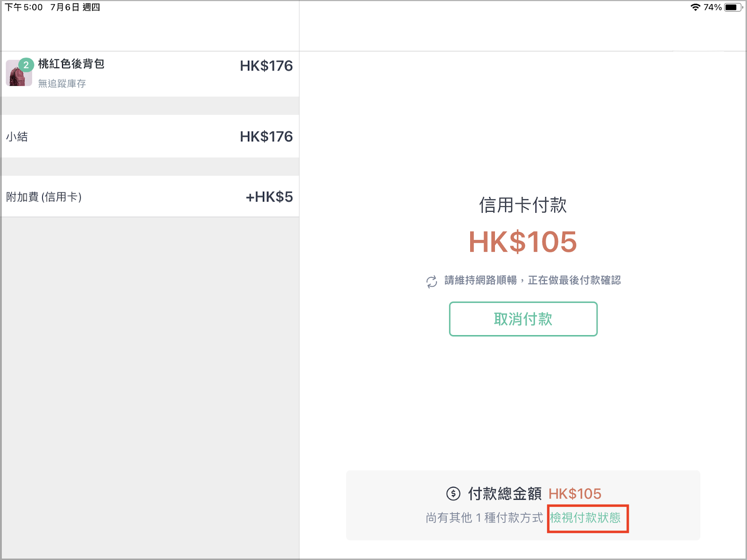The height and width of the screenshot is (560, 747).
Task: Click the HK$105 amount next to 付款總金額
Action: (575, 494)
